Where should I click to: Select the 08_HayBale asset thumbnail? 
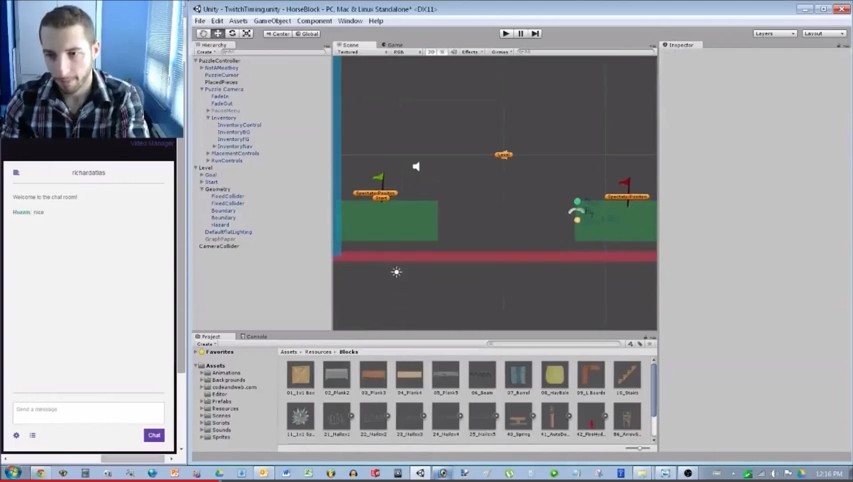click(554, 375)
